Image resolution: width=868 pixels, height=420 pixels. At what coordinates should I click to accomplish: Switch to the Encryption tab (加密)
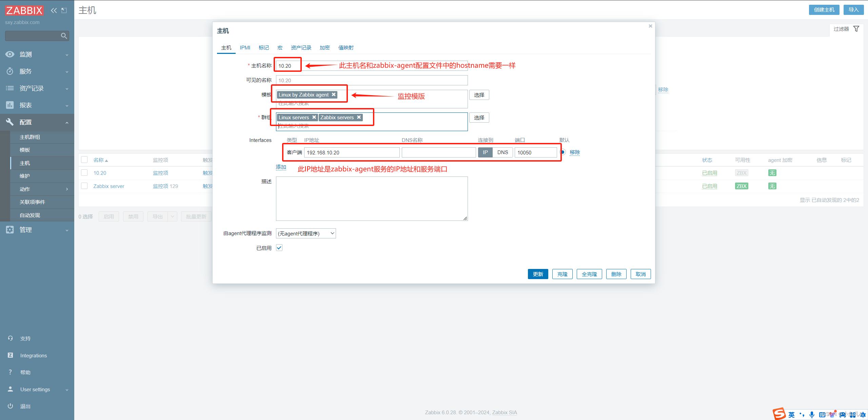(x=324, y=48)
